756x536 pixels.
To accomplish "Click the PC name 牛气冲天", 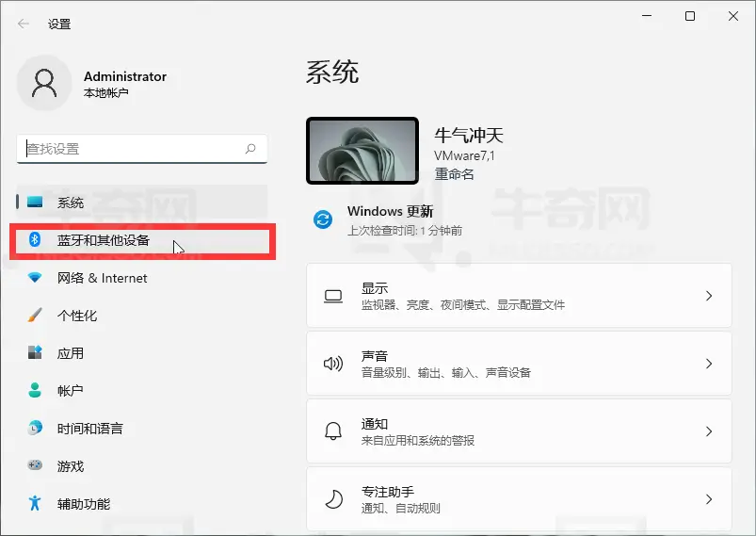I will pos(469,135).
